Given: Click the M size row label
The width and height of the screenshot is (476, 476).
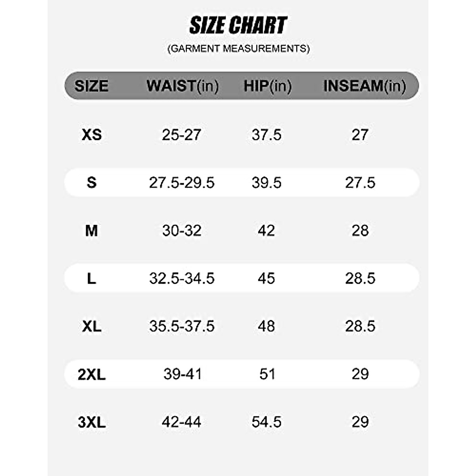Looking at the screenshot, I should pyautogui.click(x=92, y=230).
